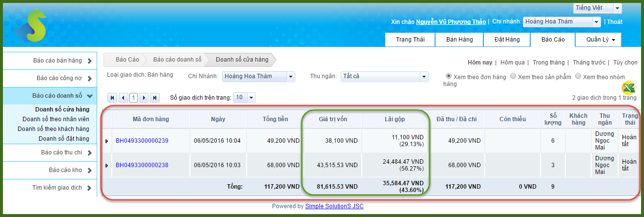Viewport: 644px width, 217px height.
Task: Select 'Xem theo sản phẩm' radio option
Action: 513,76
